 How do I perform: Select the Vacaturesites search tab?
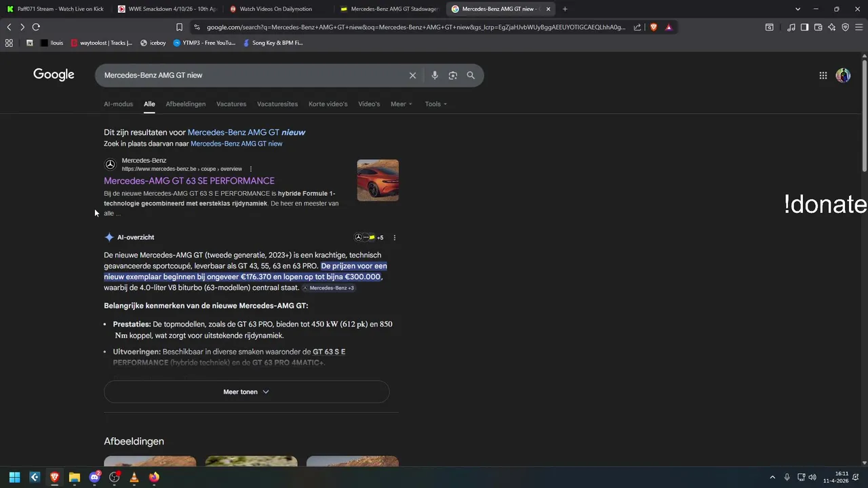pyautogui.click(x=277, y=104)
